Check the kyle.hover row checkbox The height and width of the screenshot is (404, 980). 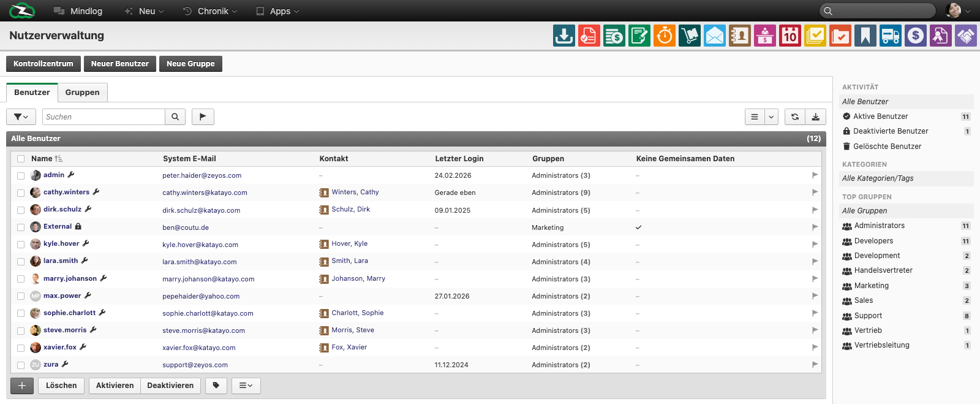pos(21,245)
